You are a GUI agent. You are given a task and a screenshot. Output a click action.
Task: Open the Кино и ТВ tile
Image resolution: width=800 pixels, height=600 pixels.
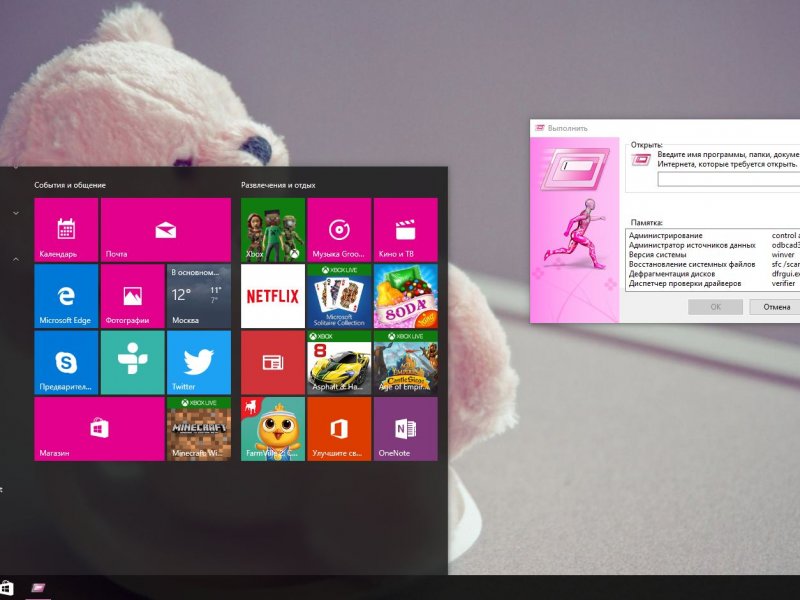(x=406, y=230)
